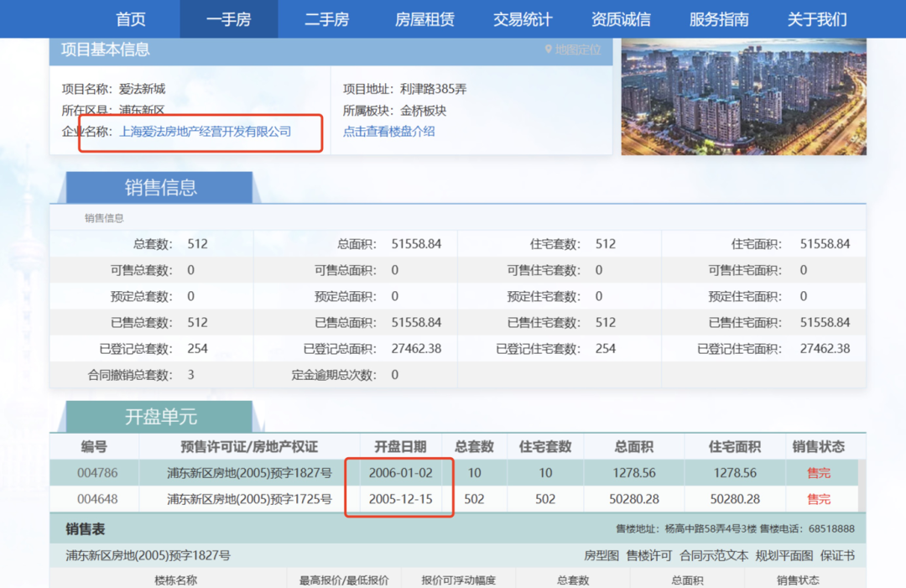Select the 一手房 navigation tab
The width and height of the screenshot is (906, 588).
229,19
